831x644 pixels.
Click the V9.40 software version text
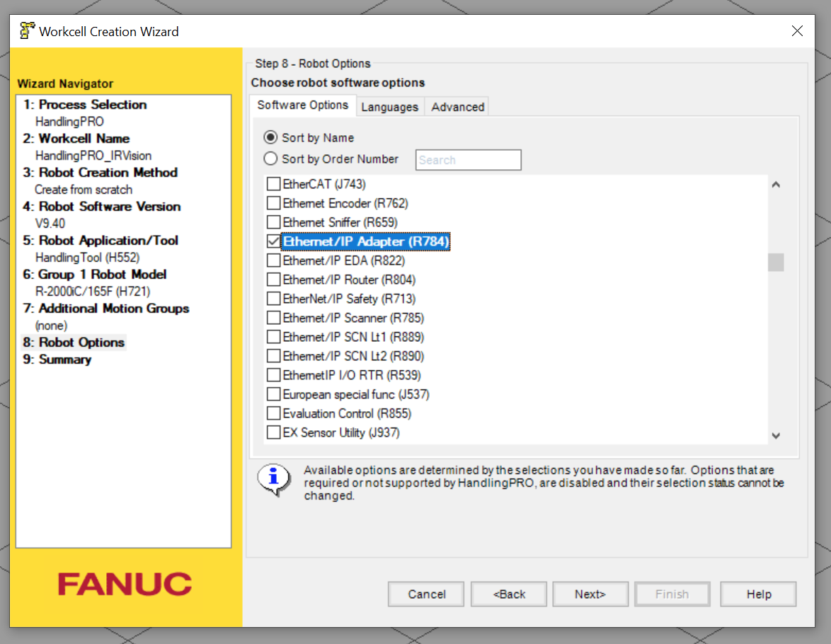50,223
